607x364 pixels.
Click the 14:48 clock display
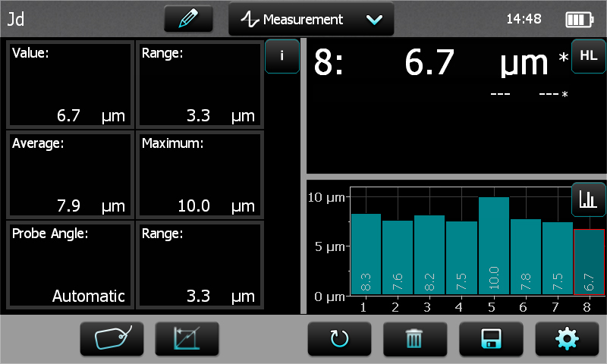pos(527,20)
